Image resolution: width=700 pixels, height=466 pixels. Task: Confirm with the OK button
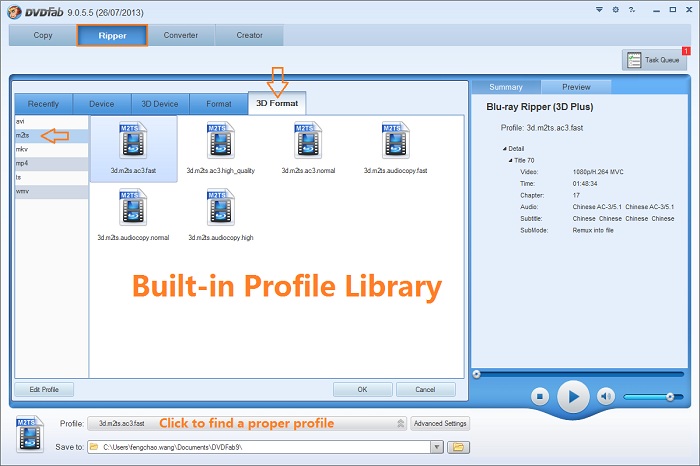pyautogui.click(x=362, y=389)
